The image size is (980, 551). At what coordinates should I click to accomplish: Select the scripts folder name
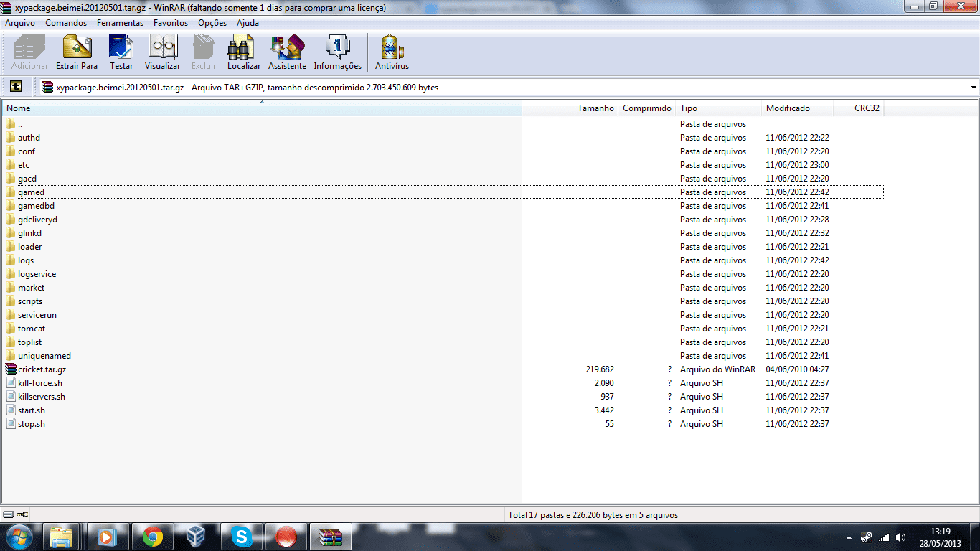pyautogui.click(x=30, y=301)
